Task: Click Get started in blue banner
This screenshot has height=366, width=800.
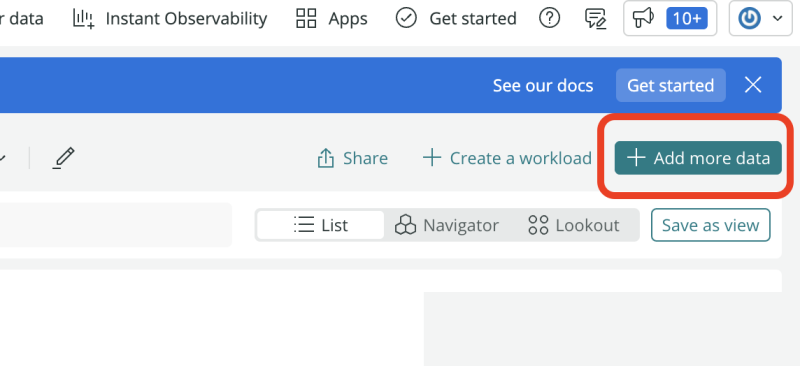Action: coord(670,85)
